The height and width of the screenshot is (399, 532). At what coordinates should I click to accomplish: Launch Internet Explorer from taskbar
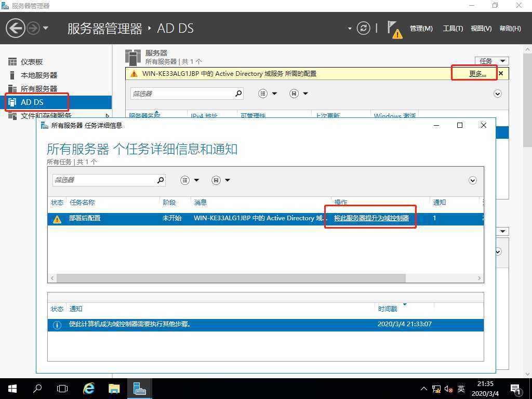[x=89, y=389]
